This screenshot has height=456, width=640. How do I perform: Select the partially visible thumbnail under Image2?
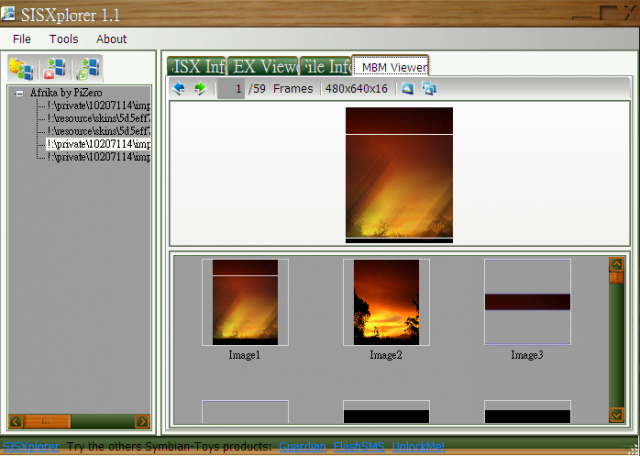tap(386, 412)
